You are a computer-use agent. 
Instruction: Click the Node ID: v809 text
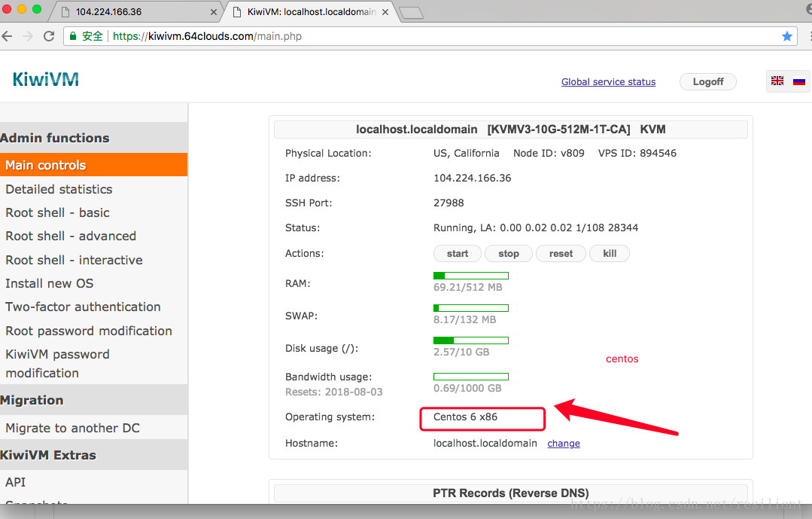(549, 153)
